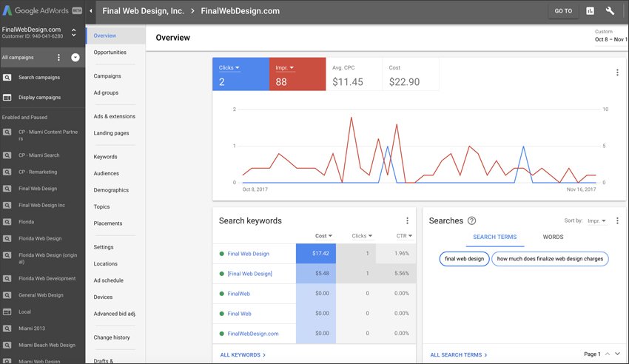Click the ALL SEARCH TERMS link
This screenshot has width=629, height=364.
pyautogui.click(x=459, y=355)
